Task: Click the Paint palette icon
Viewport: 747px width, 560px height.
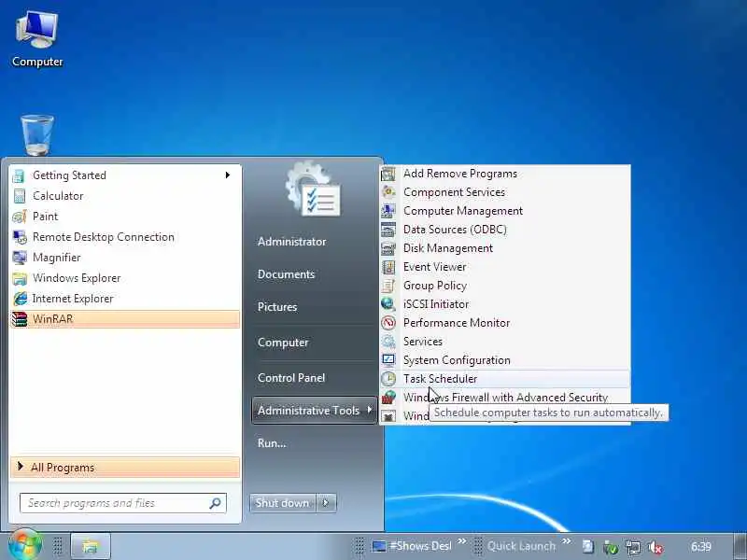Action: point(19,217)
